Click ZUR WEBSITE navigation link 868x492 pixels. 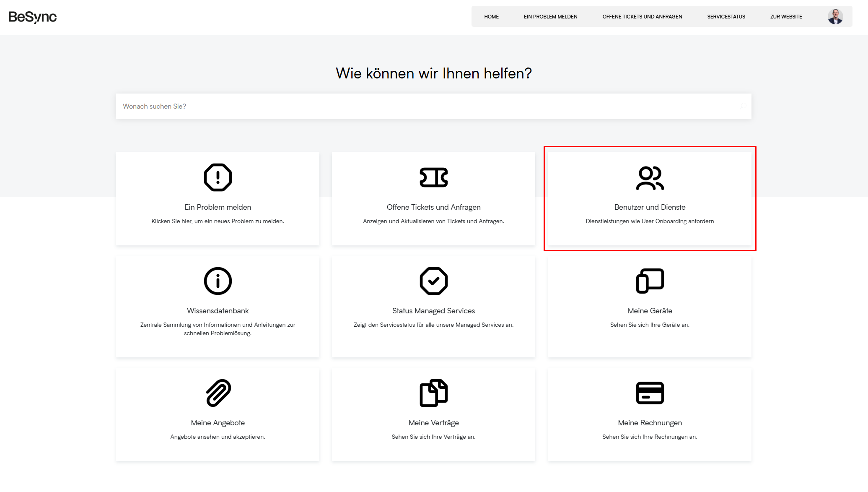[786, 17]
